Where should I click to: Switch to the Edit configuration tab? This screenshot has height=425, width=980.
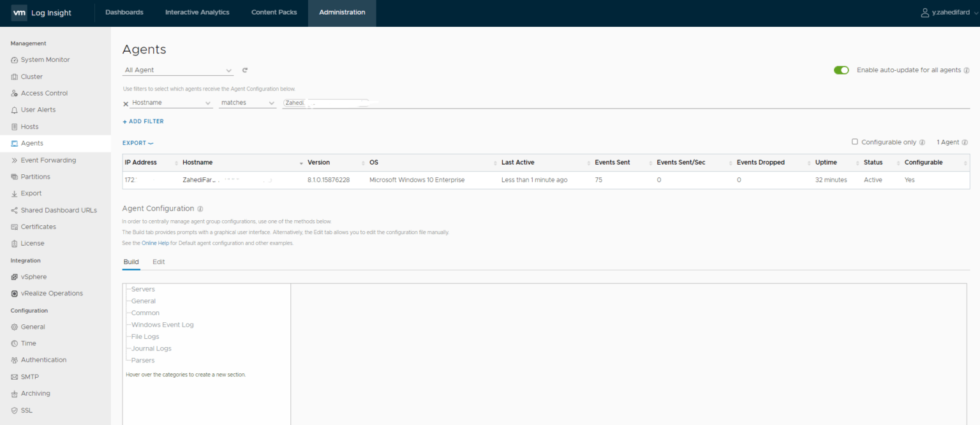(x=158, y=262)
